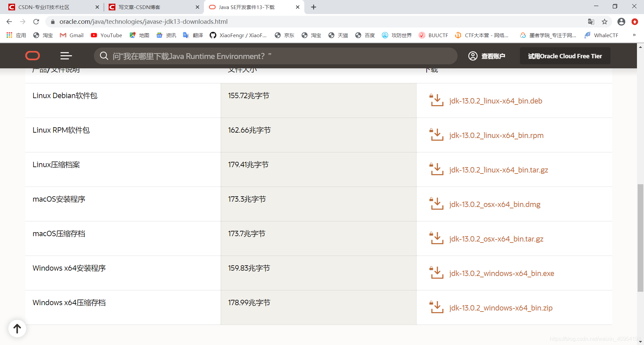The height and width of the screenshot is (345, 644).
Task: Close the CSDN-专业IT技术社区 tab
Action: [97, 7]
